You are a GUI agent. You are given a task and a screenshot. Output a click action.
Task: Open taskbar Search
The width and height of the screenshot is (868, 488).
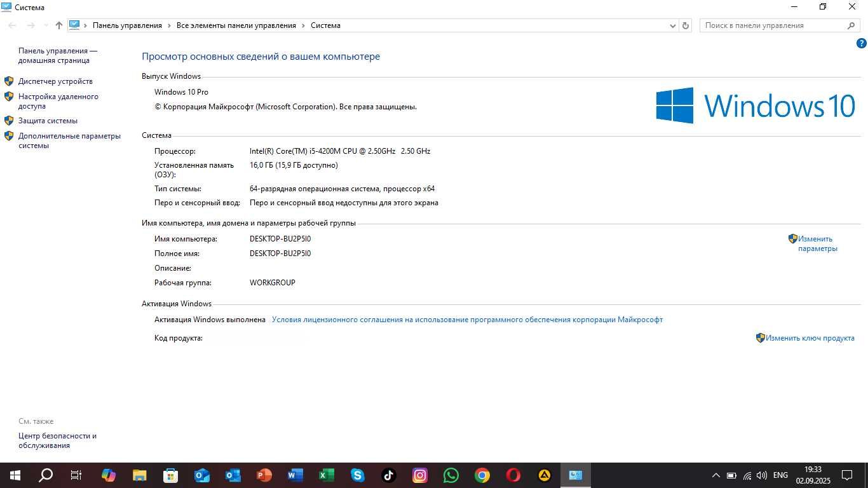(x=46, y=475)
